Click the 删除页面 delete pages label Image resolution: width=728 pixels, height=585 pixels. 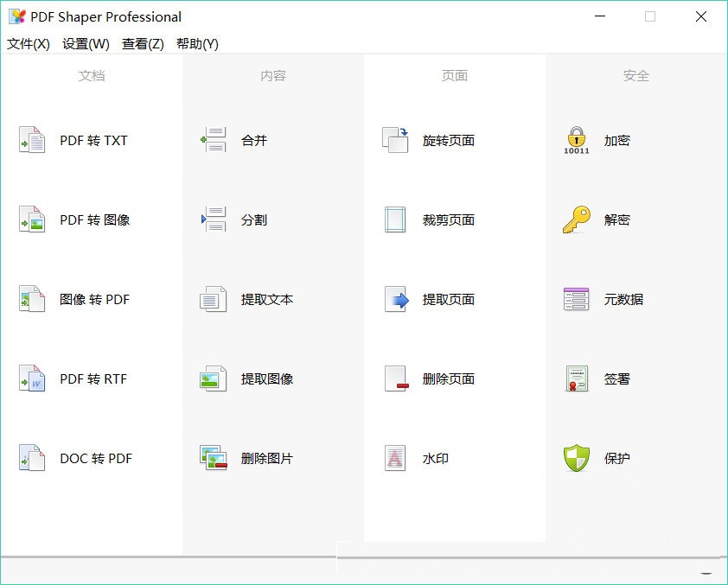(449, 379)
